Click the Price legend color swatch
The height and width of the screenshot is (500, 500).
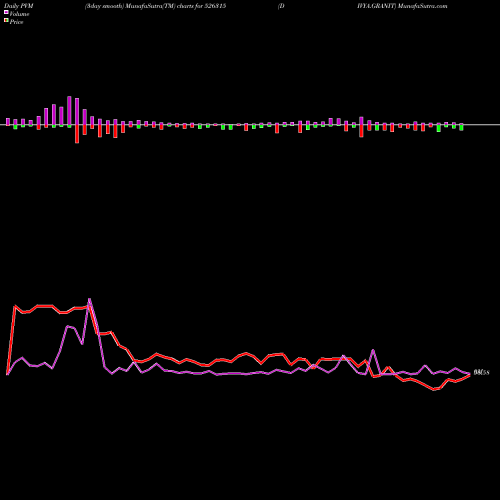(x=6, y=21)
